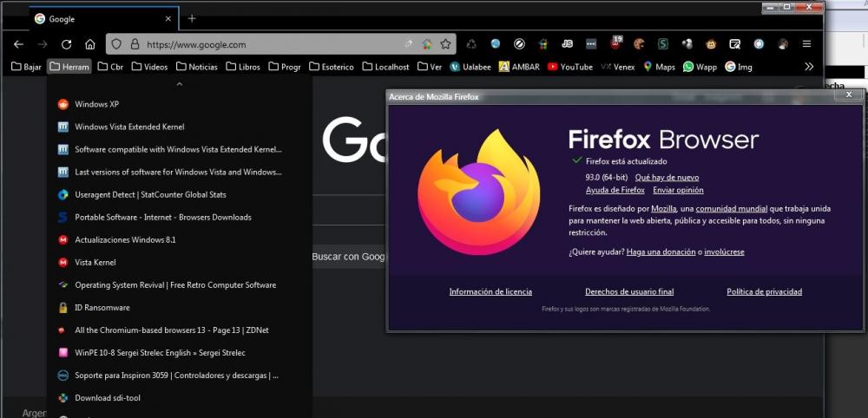The height and width of the screenshot is (418, 868).
Task: Open Política de privacidad link
Action: pos(764,291)
